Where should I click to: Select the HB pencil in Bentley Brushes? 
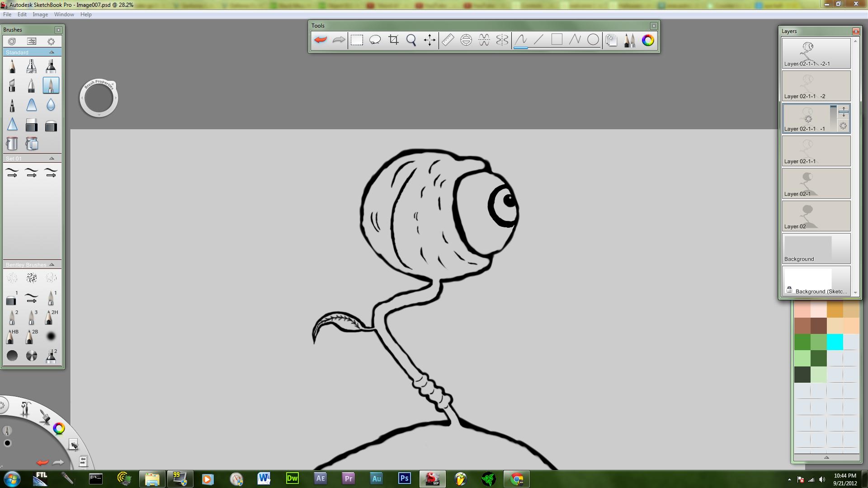click(12, 337)
